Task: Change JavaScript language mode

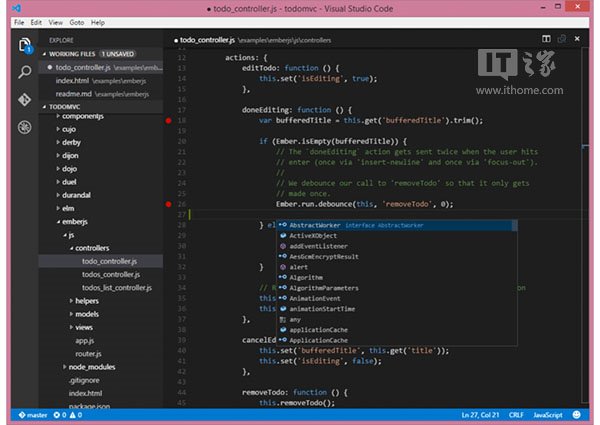Action: tap(548, 415)
